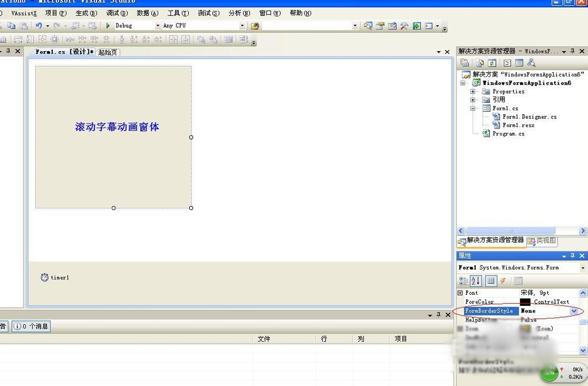Viewport: 588px width, 386px height.
Task: Open Toolbox with the hammer and wrench icon
Action: coord(404,26)
